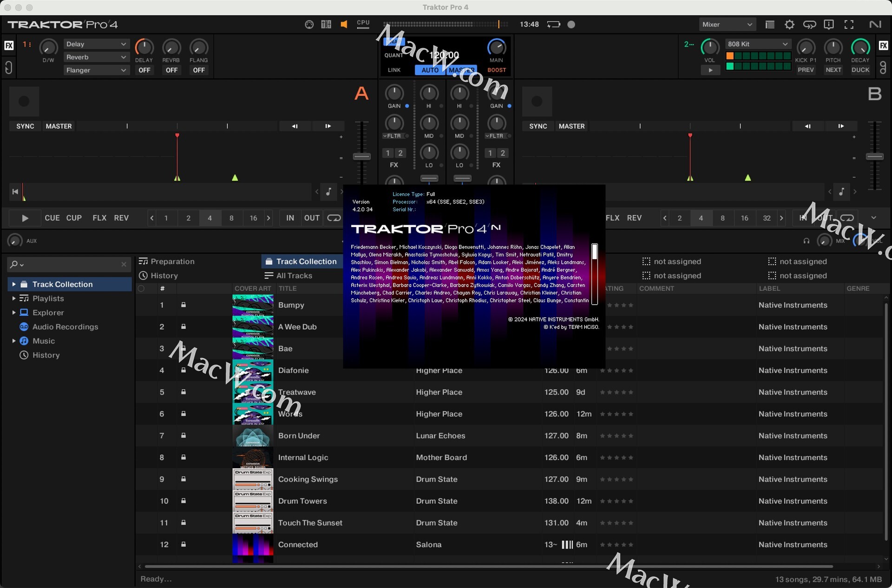
Task: Expand the Playlists tree node
Action: pyautogui.click(x=14, y=298)
